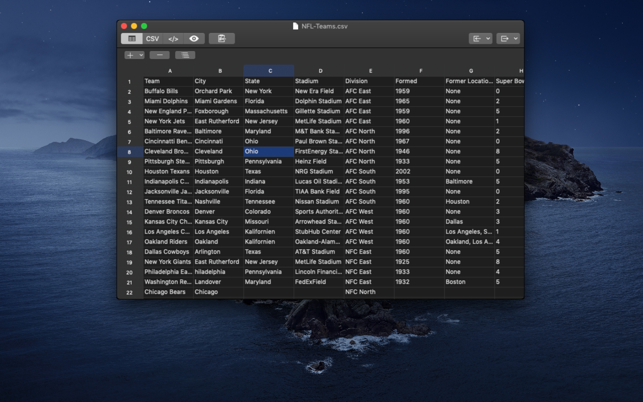Switch to the table grid view

tap(132, 39)
